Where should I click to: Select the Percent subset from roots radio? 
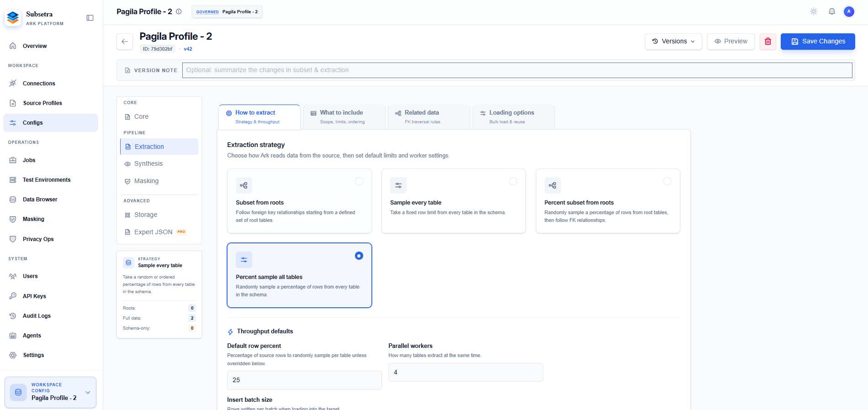point(667,181)
